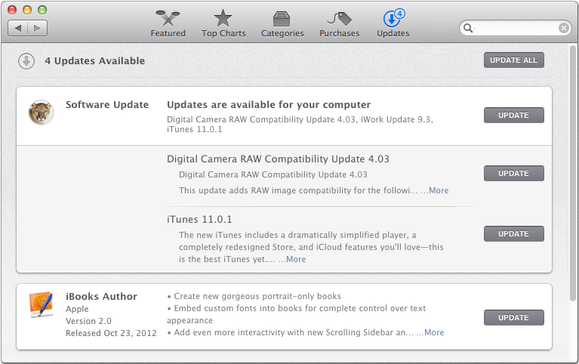Update all Software Update items
This screenshot has height=364, width=579.
pyautogui.click(x=514, y=115)
